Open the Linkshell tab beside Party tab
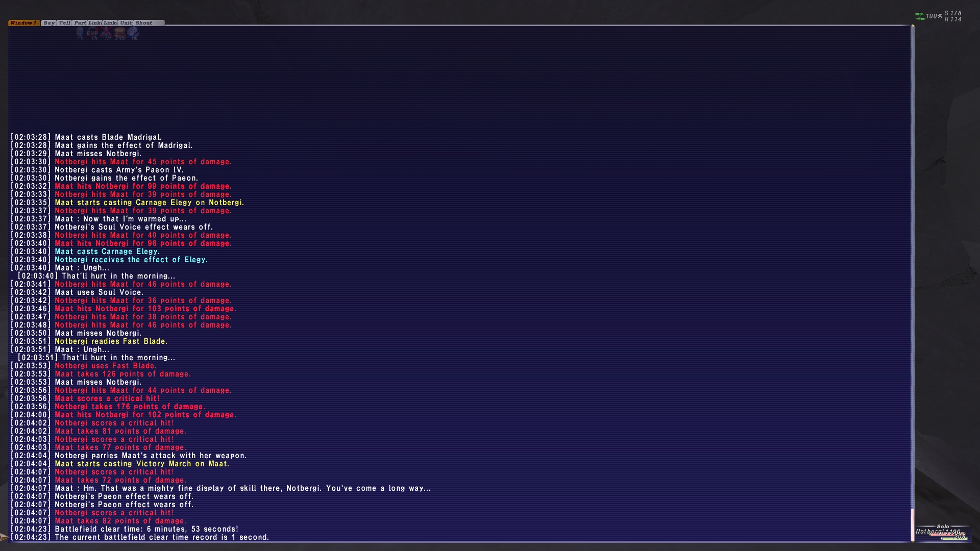This screenshot has height=551, width=980. click(95, 23)
